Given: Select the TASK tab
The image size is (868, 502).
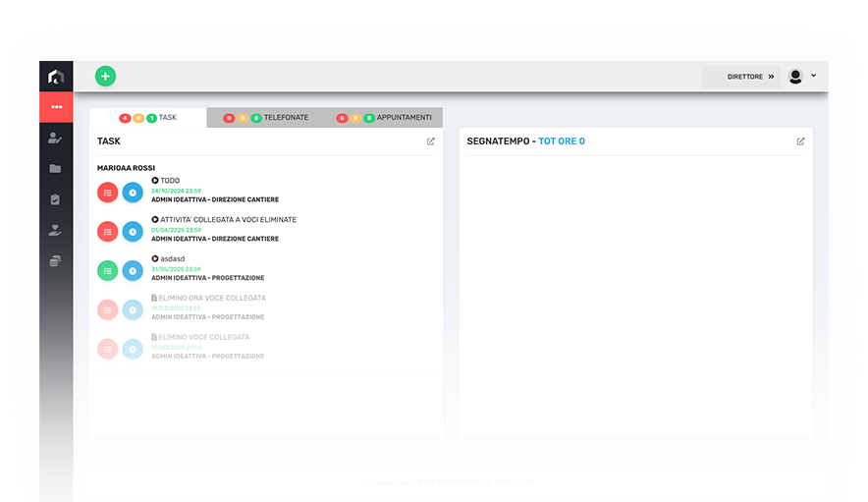Looking at the screenshot, I should 148,118.
